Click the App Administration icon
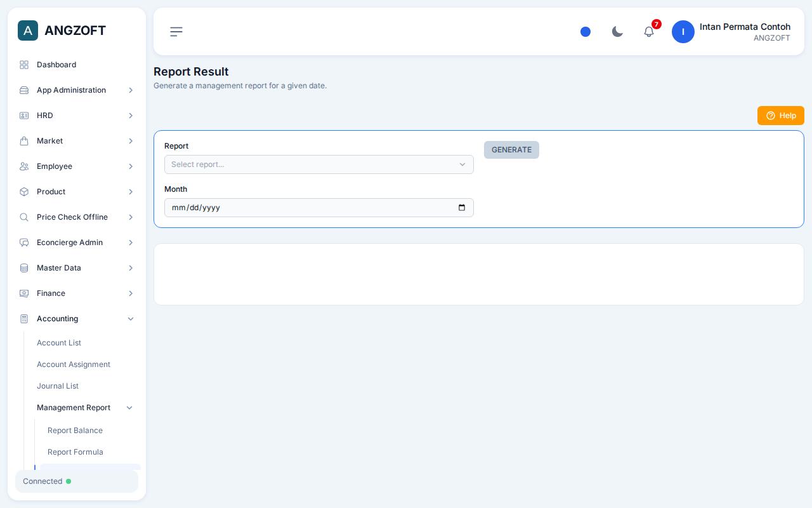Screen dimensions: 812x508 click(24, 90)
